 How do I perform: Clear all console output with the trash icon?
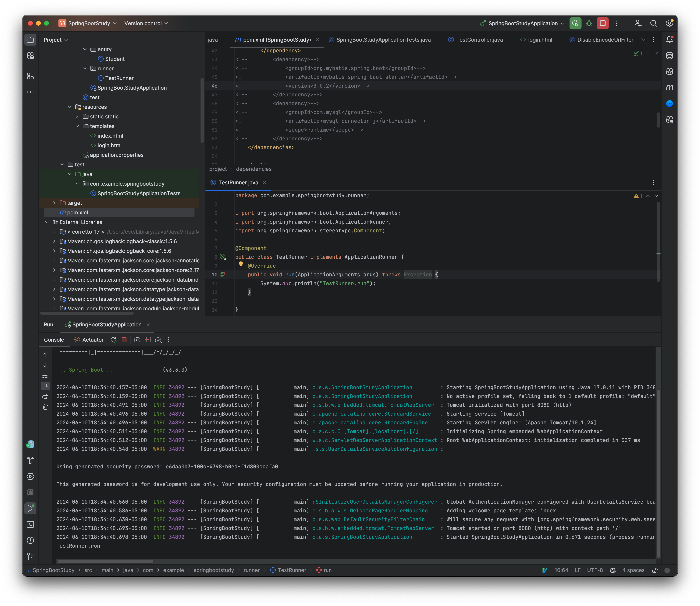[45, 407]
